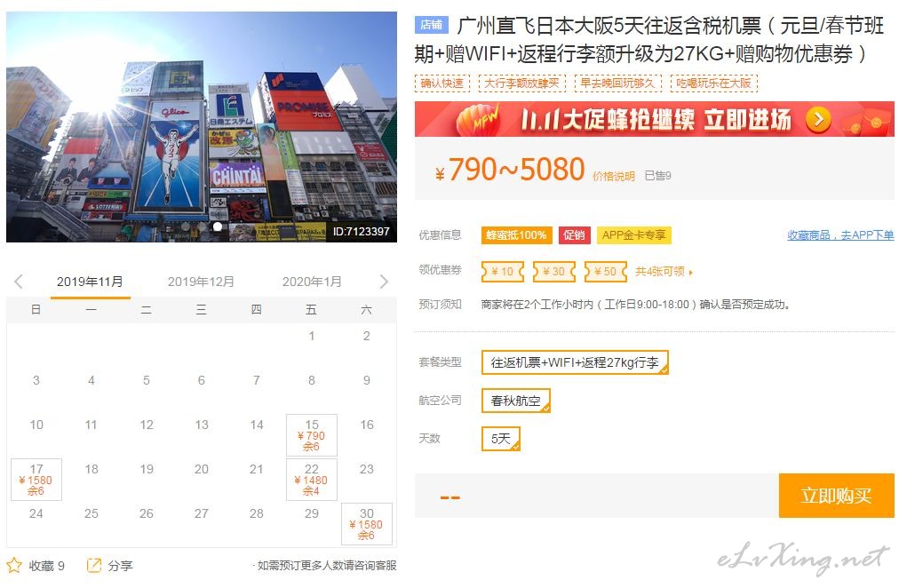
Task: Select package 往返机票+WIFI+返程27kg行李
Action: tap(575, 362)
